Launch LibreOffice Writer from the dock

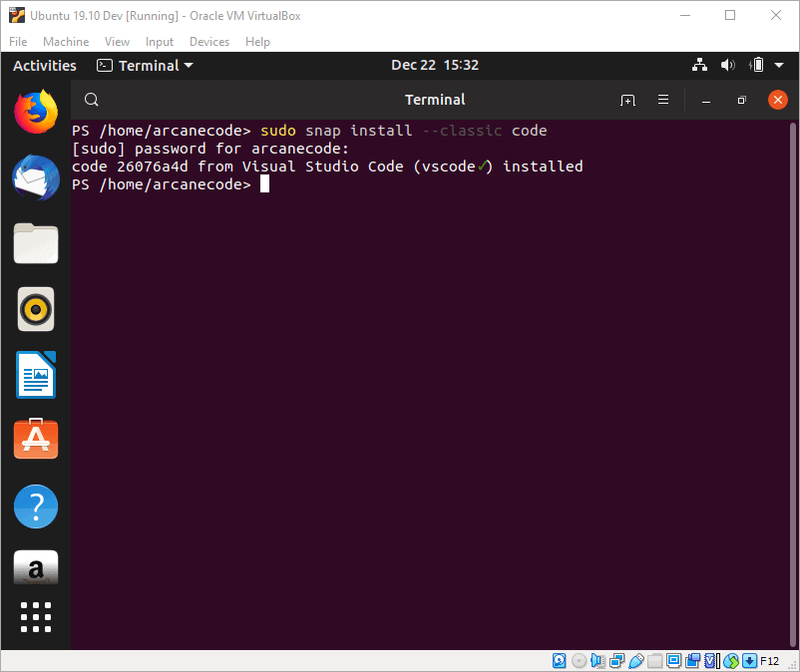(36, 375)
